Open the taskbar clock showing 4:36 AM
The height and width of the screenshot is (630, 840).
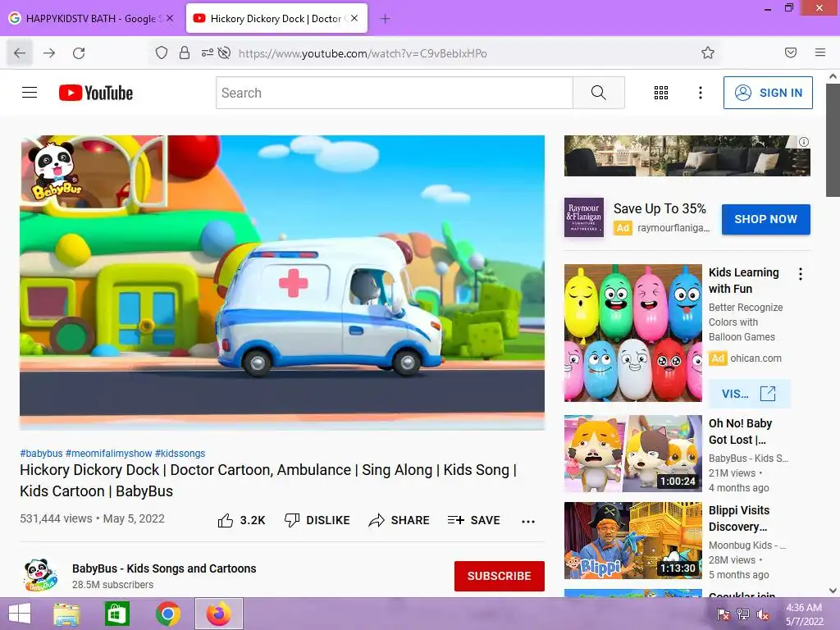tap(804, 614)
